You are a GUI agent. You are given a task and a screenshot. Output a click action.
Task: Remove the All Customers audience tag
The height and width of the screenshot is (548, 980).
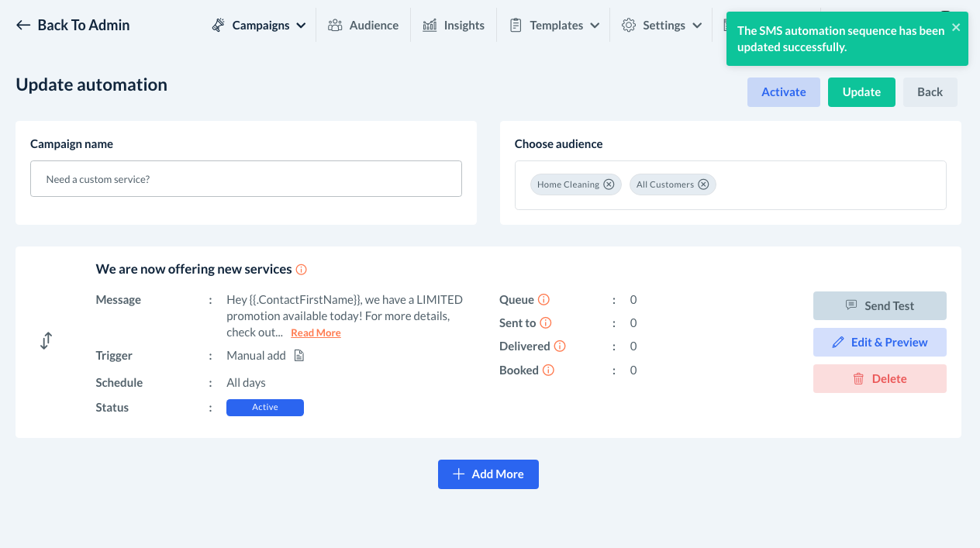click(x=703, y=184)
